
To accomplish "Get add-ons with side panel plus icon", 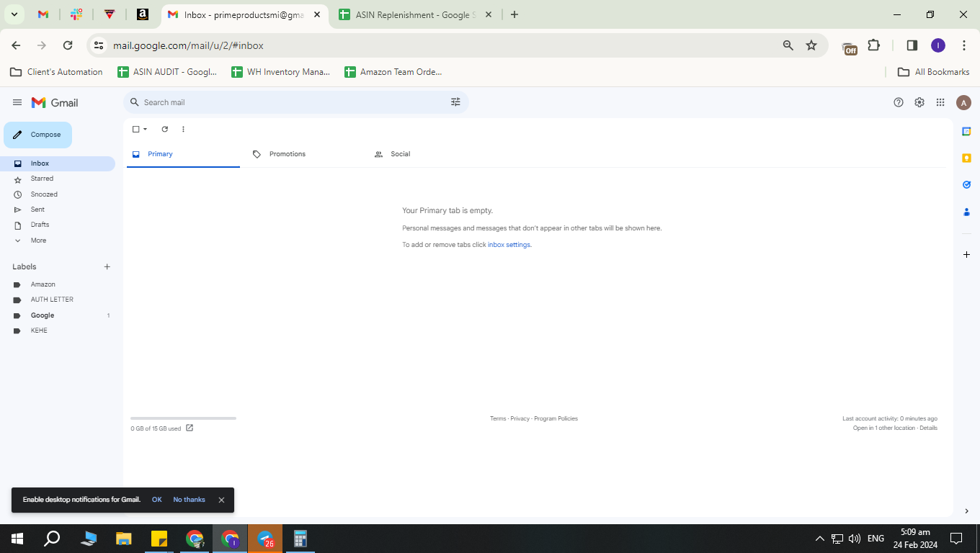I will click(x=966, y=254).
